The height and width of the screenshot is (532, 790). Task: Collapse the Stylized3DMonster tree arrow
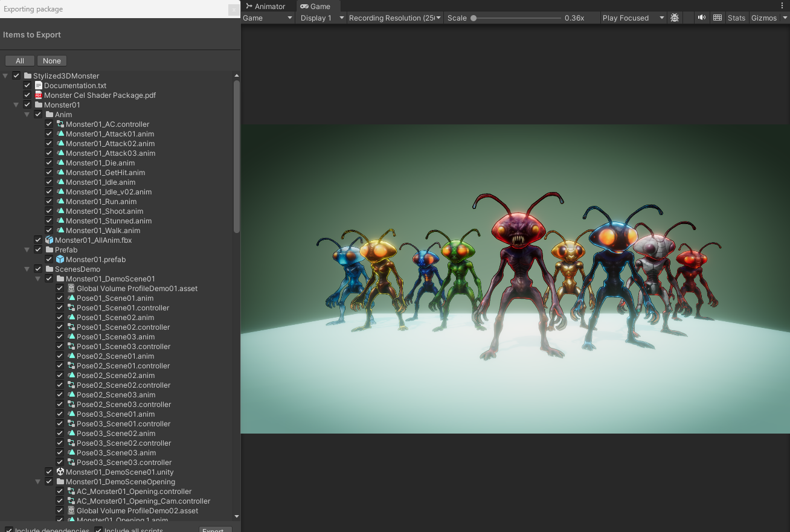5,76
